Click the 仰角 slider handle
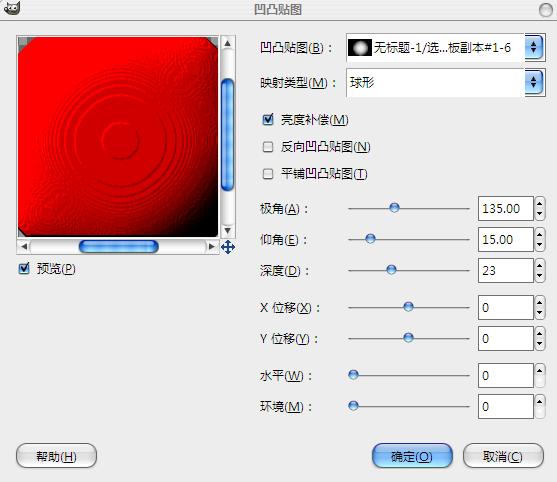Image resolution: width=557 pixels, height=482 pixels. (370, 239)
